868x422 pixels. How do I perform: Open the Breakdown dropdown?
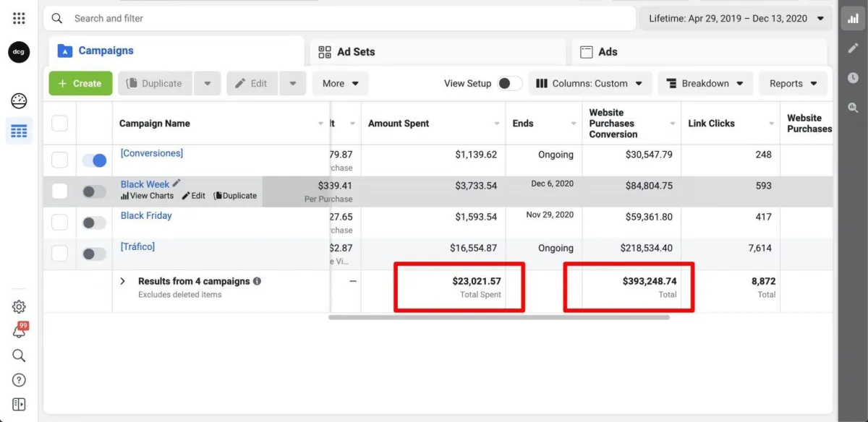coord(705,84)
